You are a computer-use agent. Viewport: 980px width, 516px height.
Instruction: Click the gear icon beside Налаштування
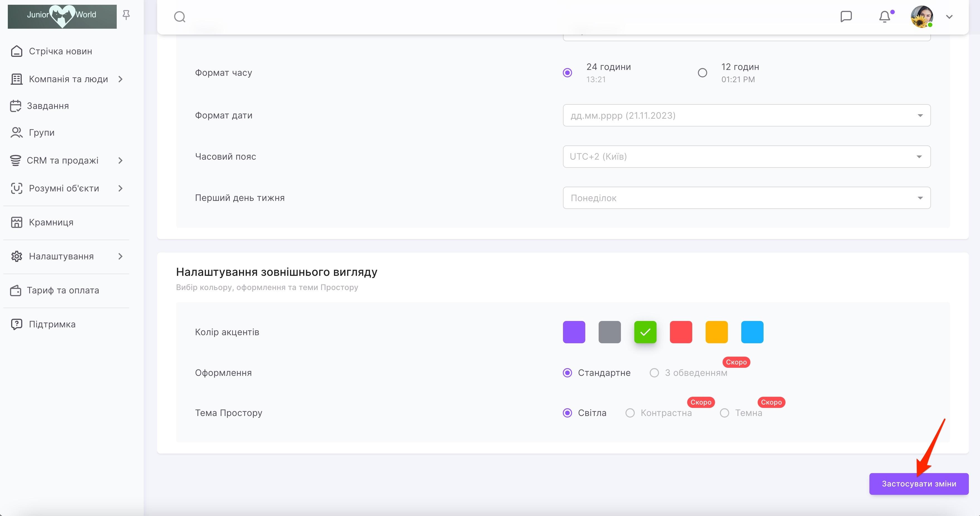(x=16, y=256)
